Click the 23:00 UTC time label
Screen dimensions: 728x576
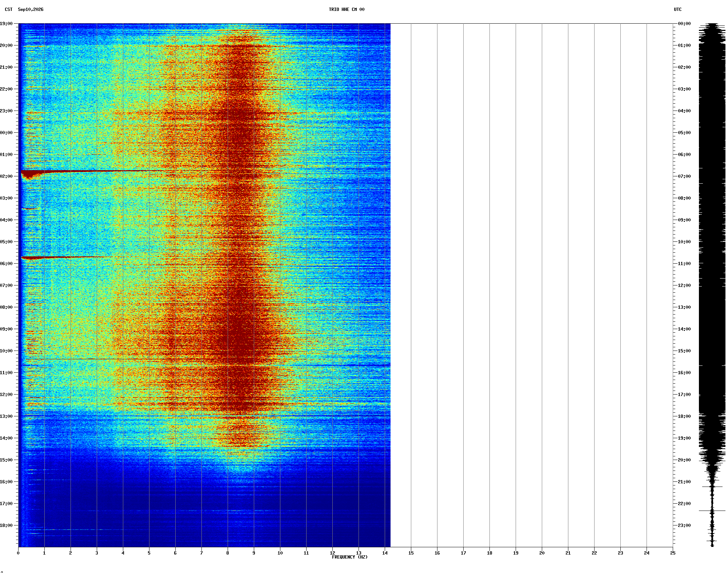point(684,525)
